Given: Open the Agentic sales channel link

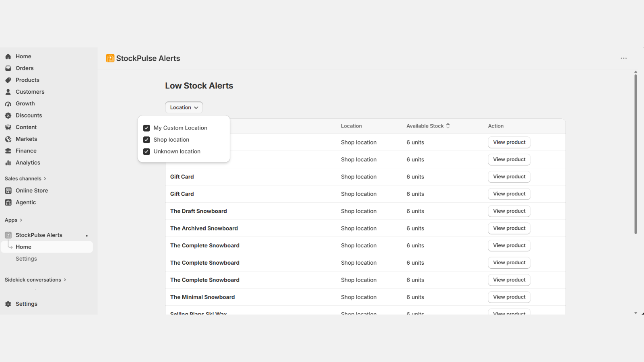Looking at the screenshot, I should pyautogui.click(x=26, y=202).
